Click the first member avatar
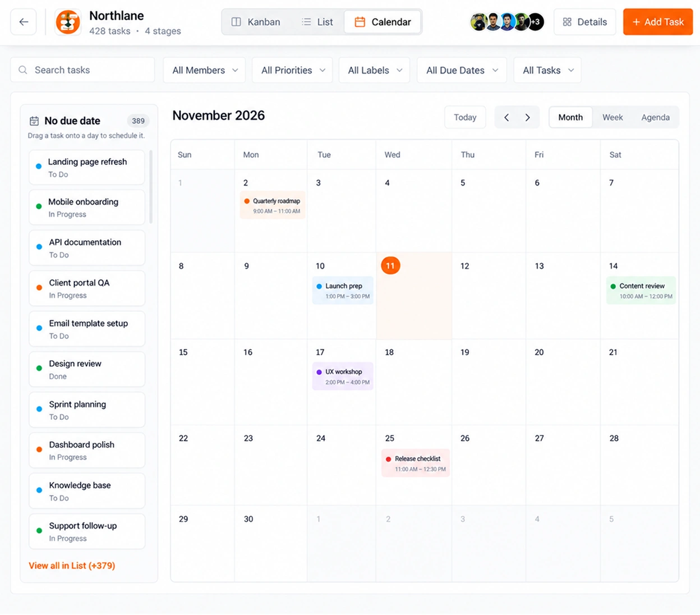Viewport: 700px width, 615px height. point(478,22)
